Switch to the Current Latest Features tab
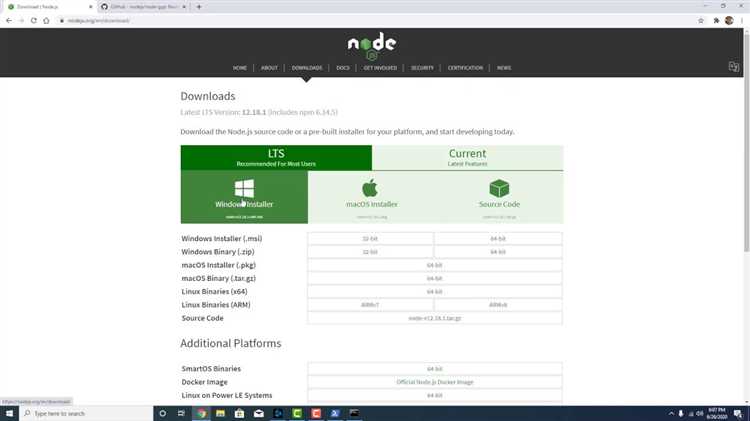This screenshot has width=750, height=421. [x=467, y=157]
